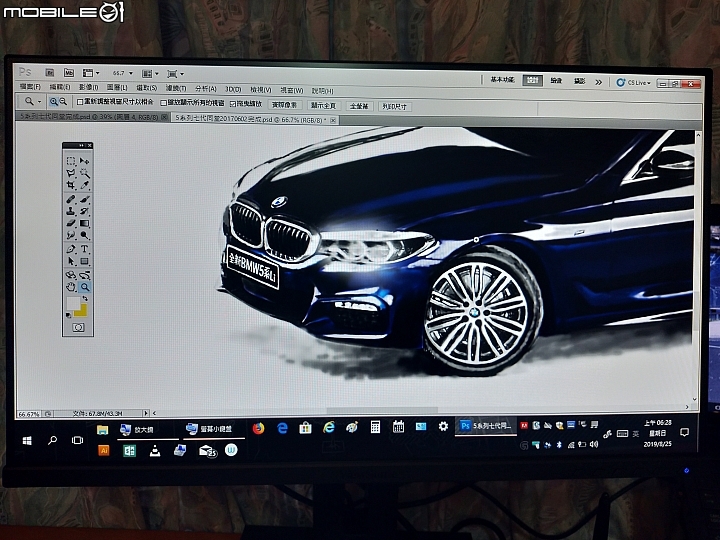Collapse the toolbox panel double arrows

(x=81, y=146)
